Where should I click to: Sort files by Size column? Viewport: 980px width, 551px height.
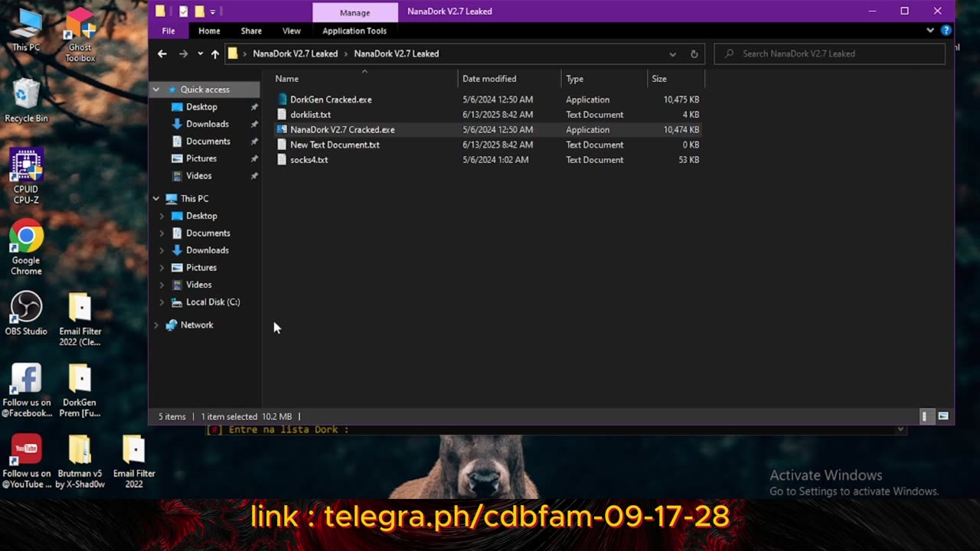(675, 79)
